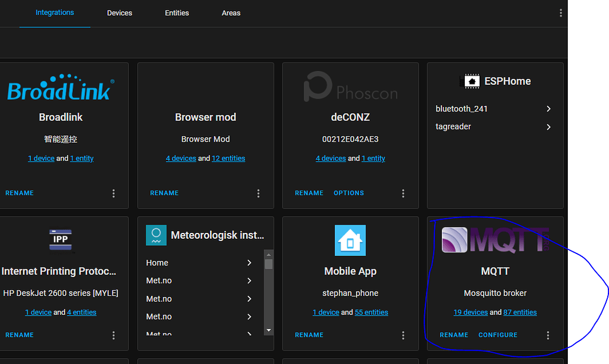Click Meteorologisk list scroll-up arrow
Image resolution: width=609 pixels, height=364 pixels.
269,255
